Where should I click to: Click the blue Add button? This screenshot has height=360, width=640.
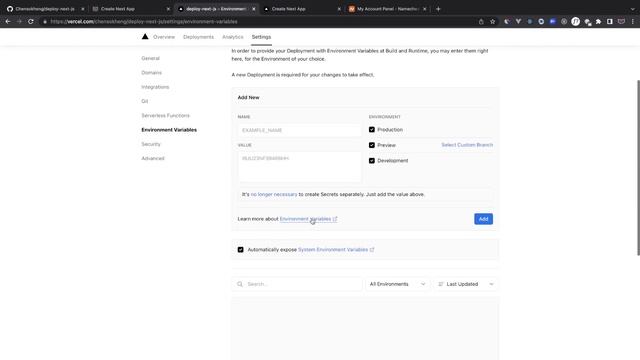[x=483, y=219]
